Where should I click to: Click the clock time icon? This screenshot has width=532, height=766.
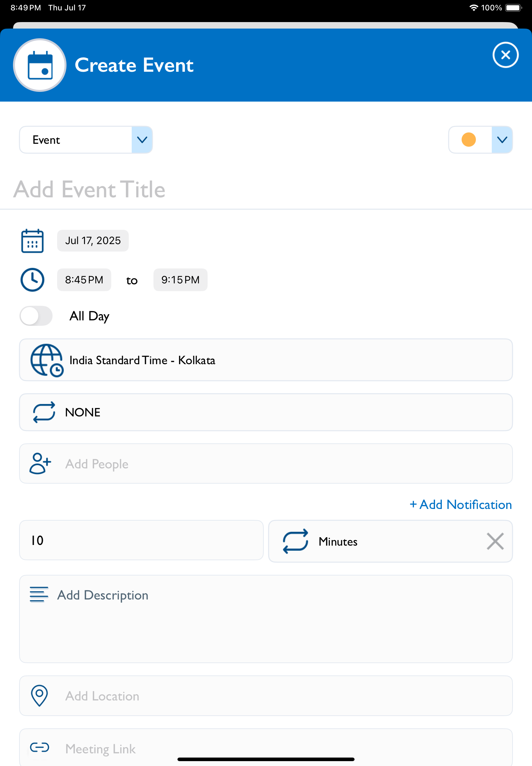click(x=32, y=280)
